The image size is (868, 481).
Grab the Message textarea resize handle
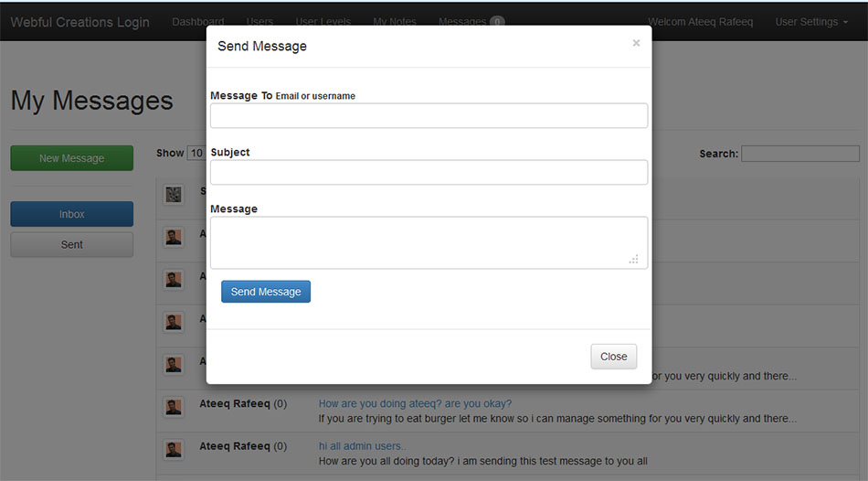pos(633,260)
